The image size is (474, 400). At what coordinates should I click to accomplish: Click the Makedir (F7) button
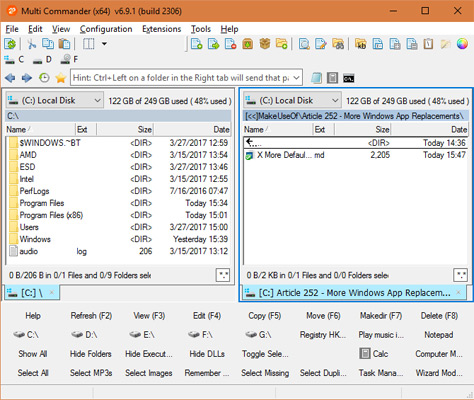(381, 316)
